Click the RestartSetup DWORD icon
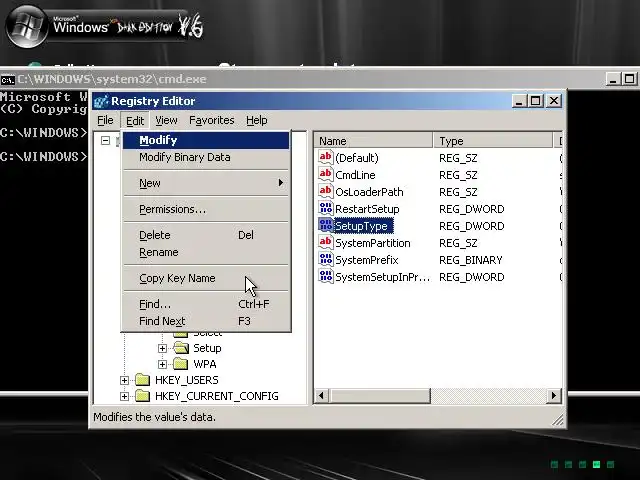Image resolution: width=640 pixels, height=480 pixels. pyautogui.click(x=325, y=209)
